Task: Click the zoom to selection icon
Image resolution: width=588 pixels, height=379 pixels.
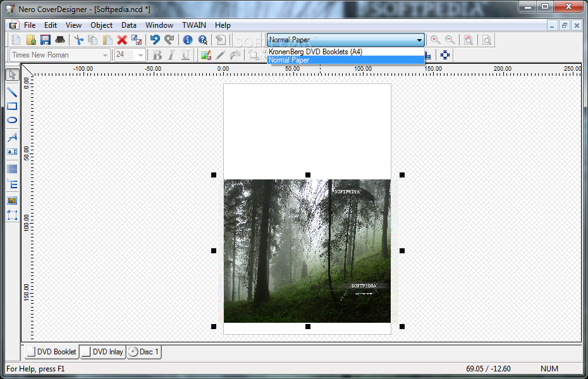Action: 469,40
